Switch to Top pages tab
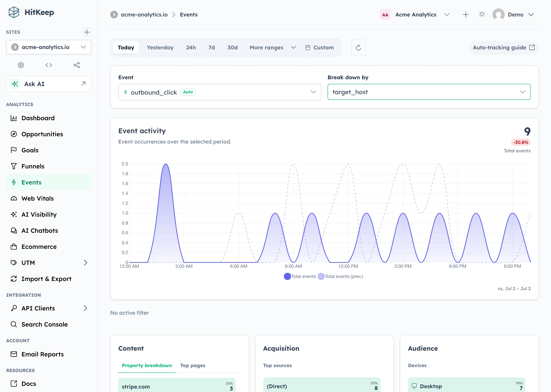 coord(192,365)
